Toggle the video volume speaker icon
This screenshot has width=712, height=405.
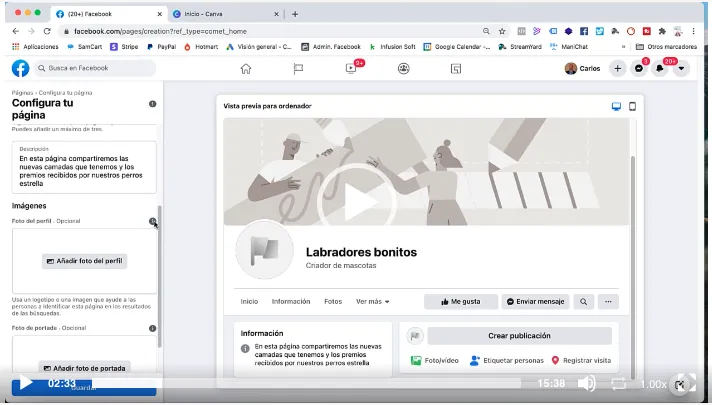pyautogui.click(x=586, y=384)
